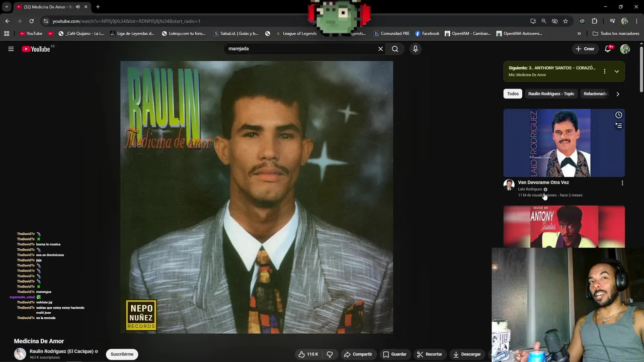Click the Raulin album cover video player

(x=257, y=197)
